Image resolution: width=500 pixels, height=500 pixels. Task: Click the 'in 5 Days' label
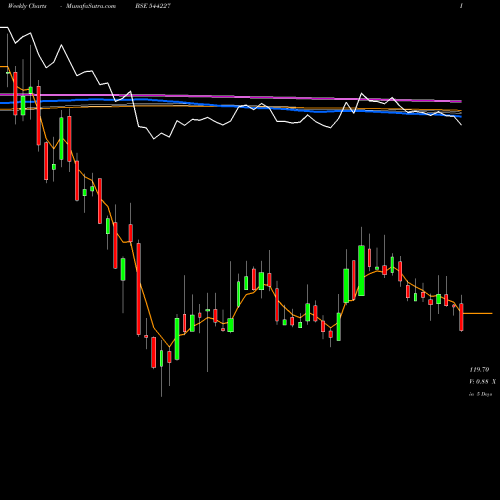click(x=481, y=394)
